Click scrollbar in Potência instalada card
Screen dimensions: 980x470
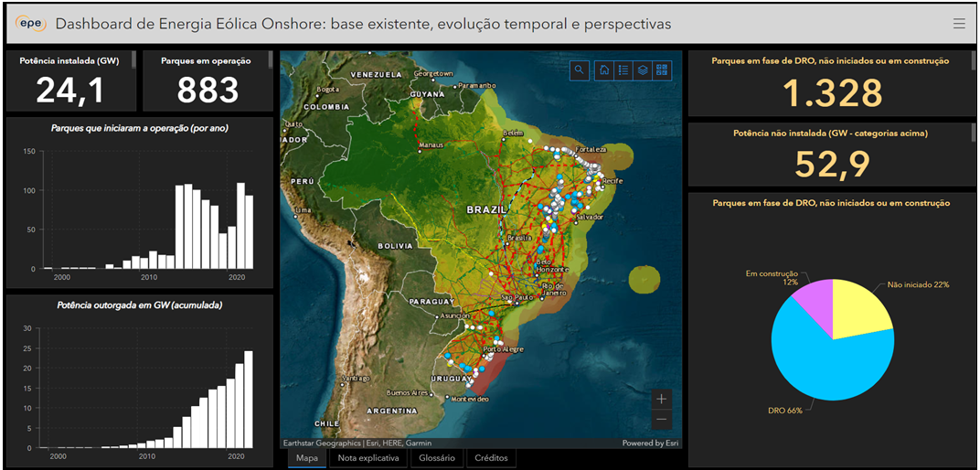click(134, 60)
